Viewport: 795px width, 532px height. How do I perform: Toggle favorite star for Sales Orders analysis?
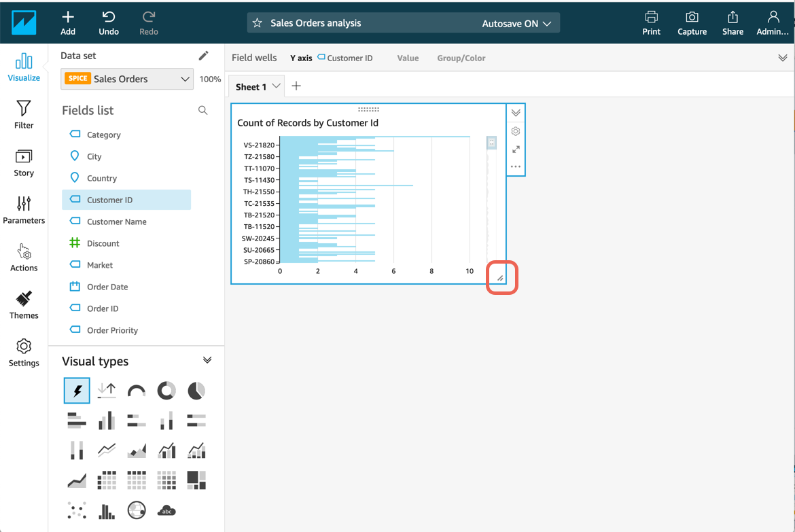pos(258,23)
